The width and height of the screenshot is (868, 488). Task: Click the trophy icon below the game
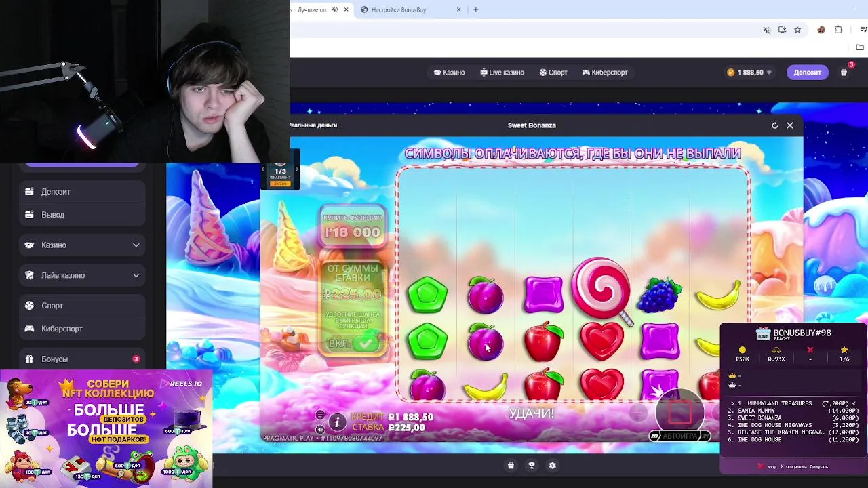[532, 466]
